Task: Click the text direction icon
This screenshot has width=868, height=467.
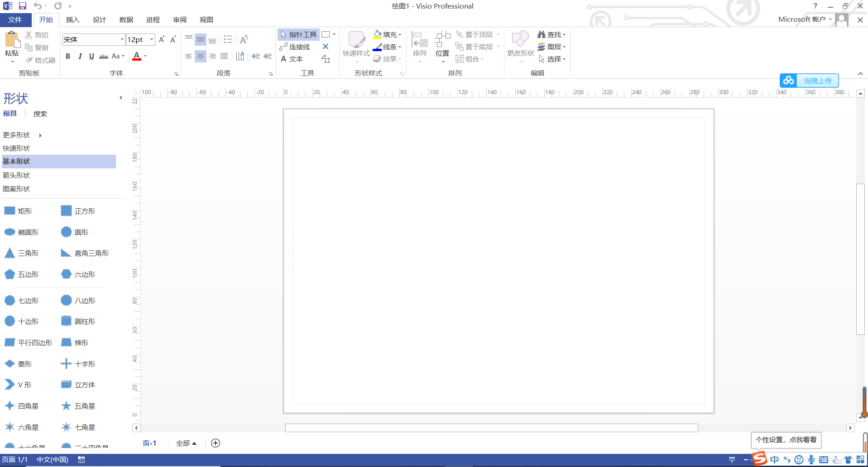Action: 240,56
